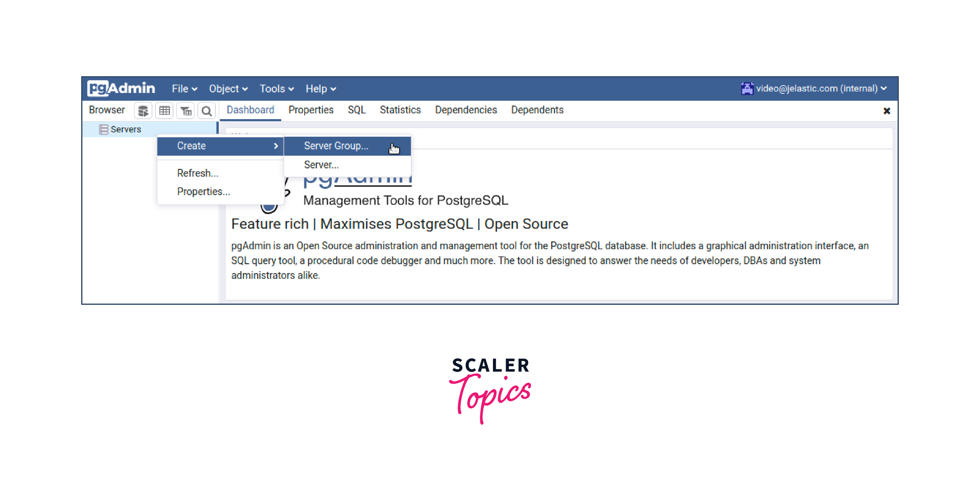Switch to the SQL tab
The width and height of the screenshot is (980, 480).
coord(356,110)
